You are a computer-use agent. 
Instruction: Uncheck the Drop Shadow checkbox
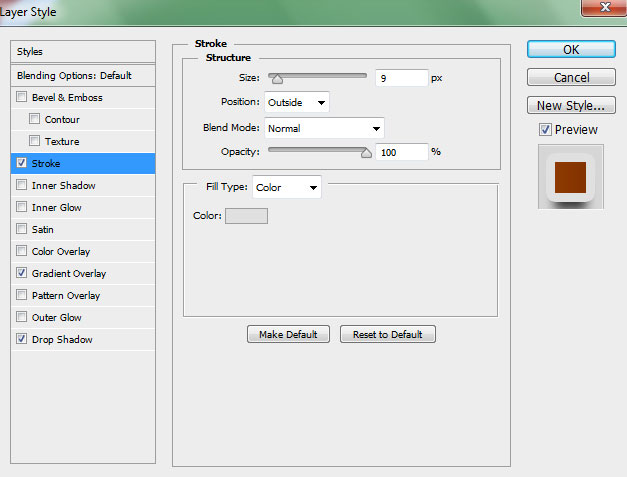(21, 339)
